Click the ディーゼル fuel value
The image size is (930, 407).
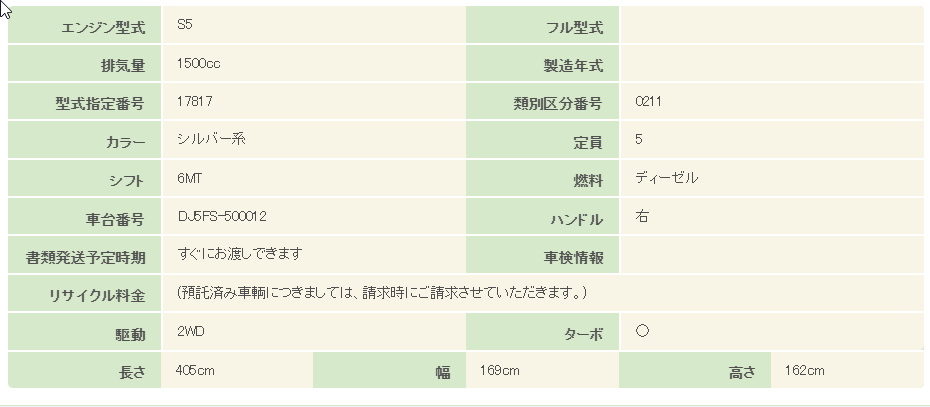point(666,178)
